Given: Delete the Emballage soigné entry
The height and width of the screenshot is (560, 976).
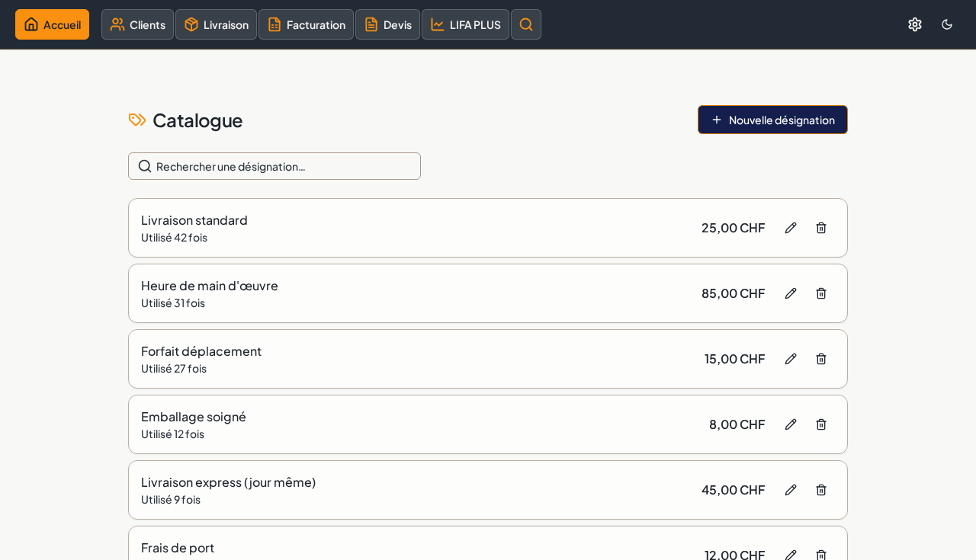Looking at the screenshot, I should point(821,424).
